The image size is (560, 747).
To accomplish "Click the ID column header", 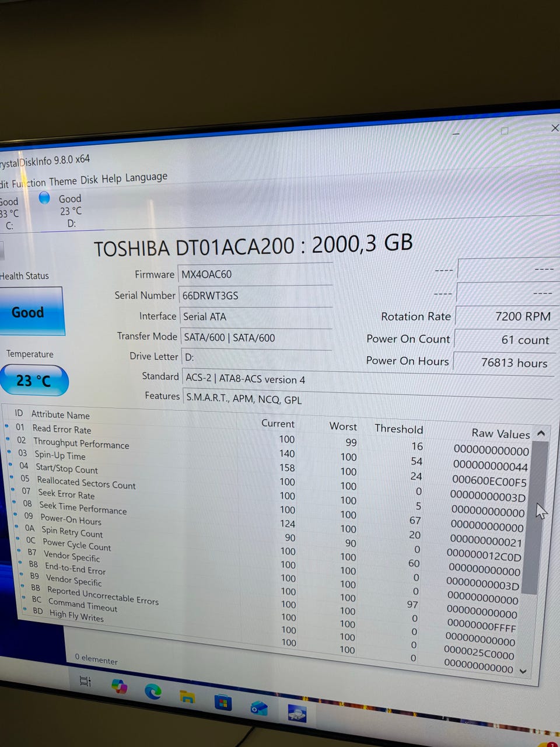I will coord(19,413).
